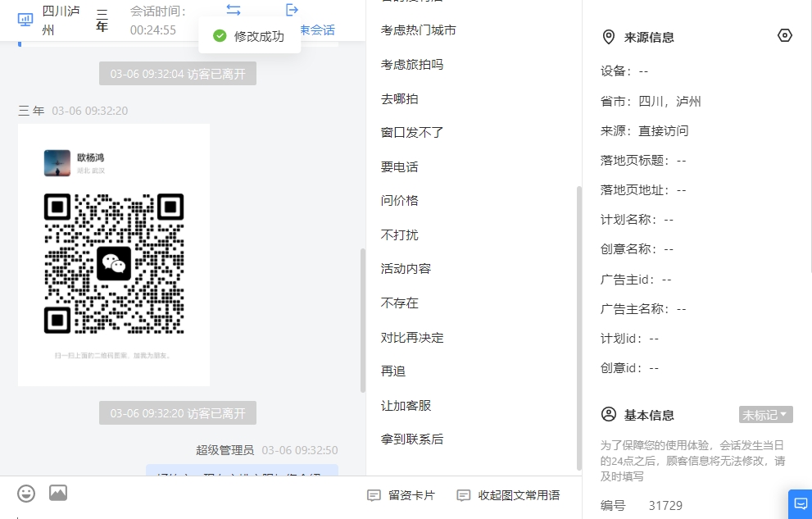The width and height of the screenshot is (812, 519).
Task: Click the 计划id info row
Action: click(630, 339)
